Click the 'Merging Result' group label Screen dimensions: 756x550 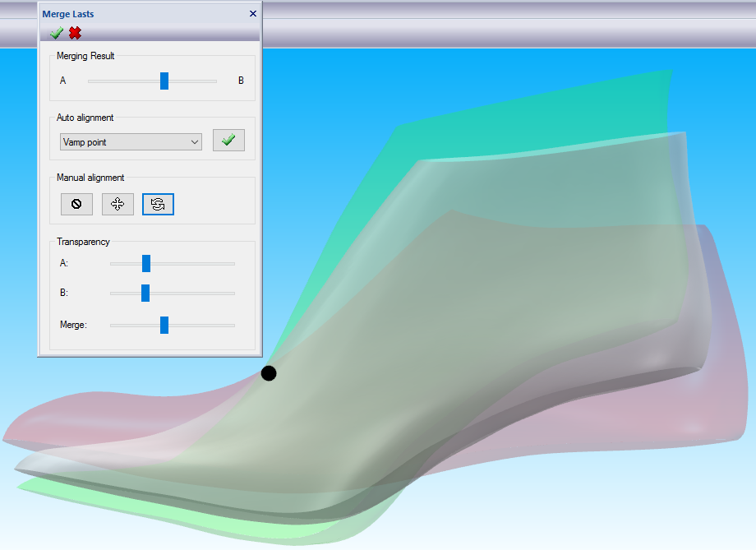click(x=85, y=56)
